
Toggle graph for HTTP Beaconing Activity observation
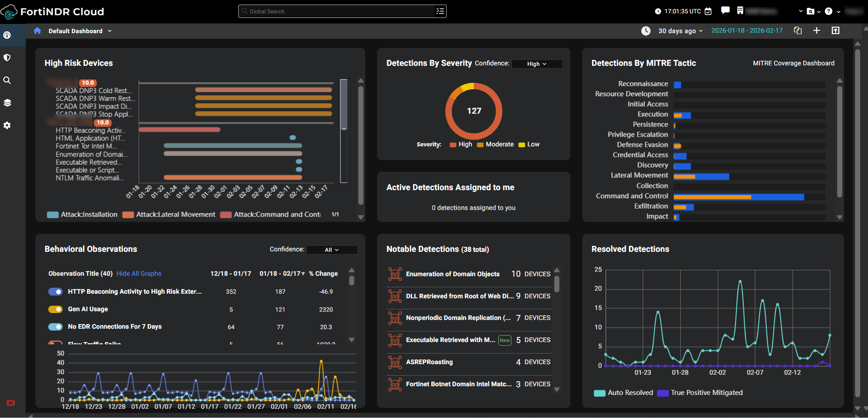coord(55,291)
